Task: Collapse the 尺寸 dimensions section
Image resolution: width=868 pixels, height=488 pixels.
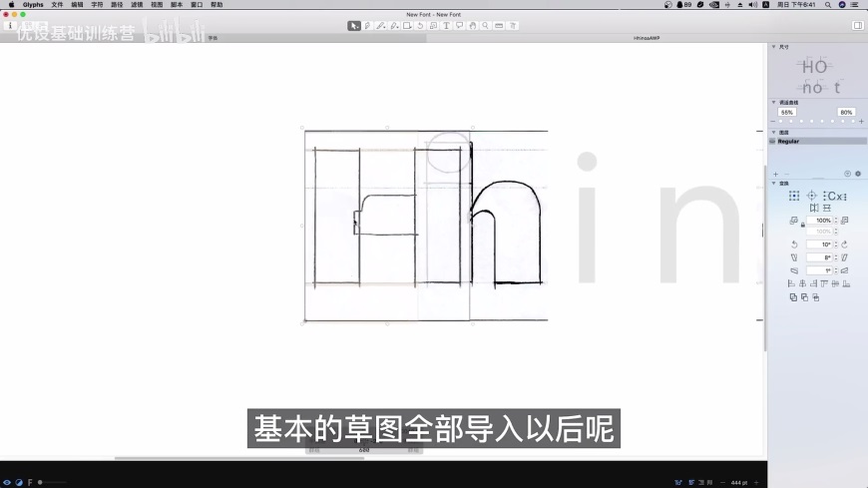Action: click(774, 47)
